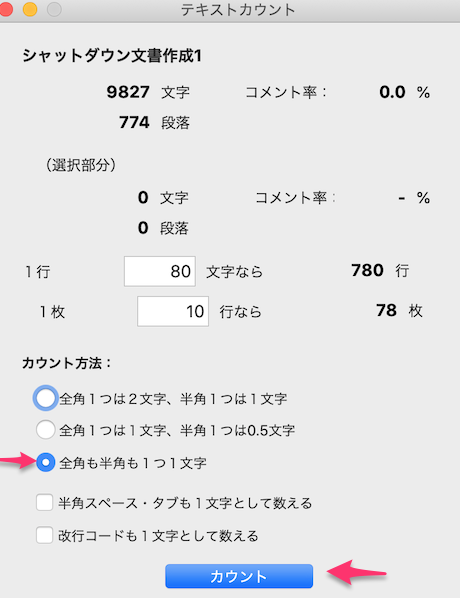The width and height of the screenshot is (460, 598).
Task: Close the テキストカウント window with red button
Action: (5, 9)
